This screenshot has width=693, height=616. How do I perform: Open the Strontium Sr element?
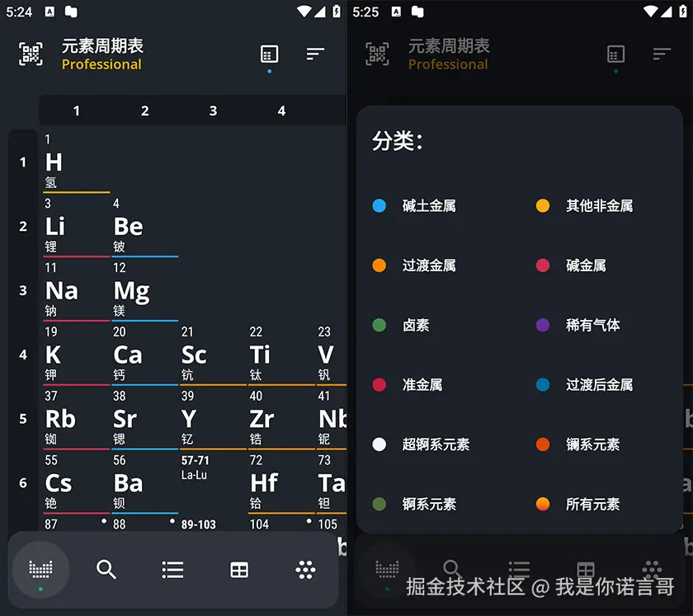point(145,419)
